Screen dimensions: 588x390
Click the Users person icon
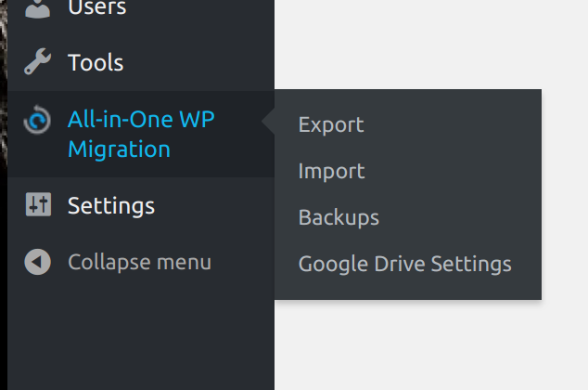(37, 8)
